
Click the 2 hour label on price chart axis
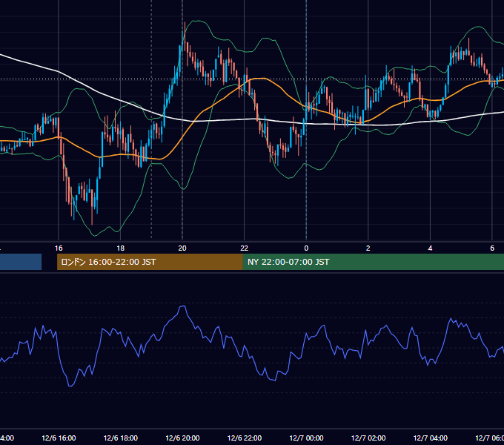[368, 248]
